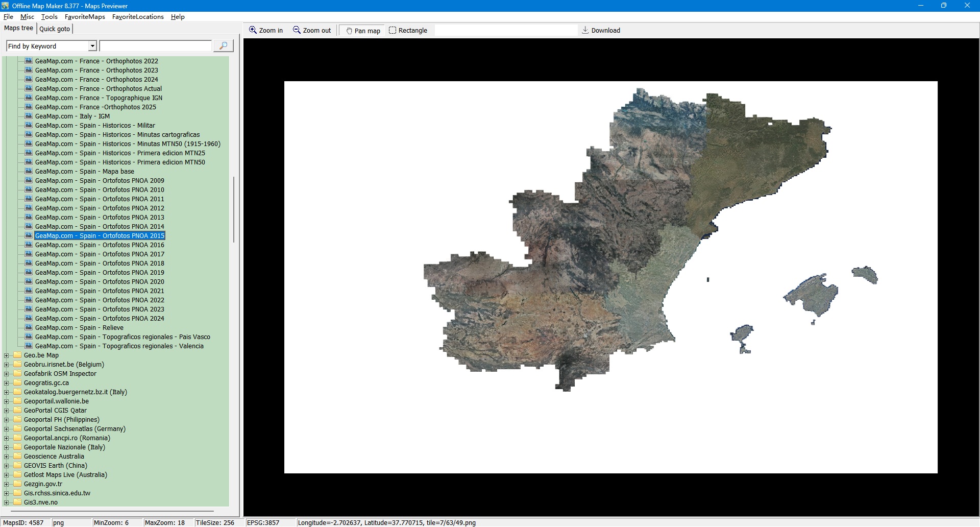Click the Download arrow icon
Image resolution: width=980 pixels, height=527 pixels.
point(585,30)
